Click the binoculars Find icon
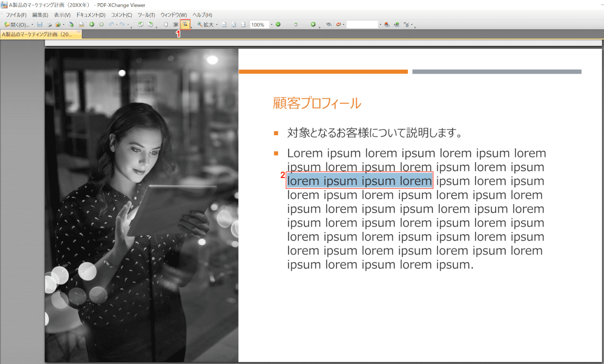 tap(329, 25)
